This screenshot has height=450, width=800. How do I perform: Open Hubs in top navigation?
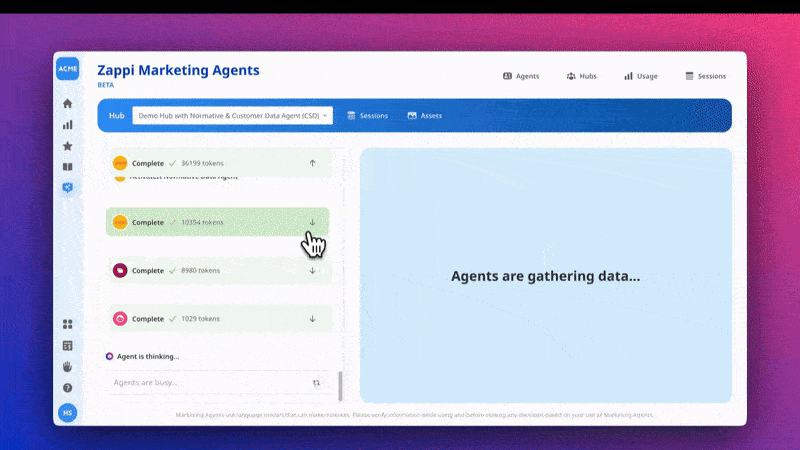pyautogui.click(x=581, y=76)
